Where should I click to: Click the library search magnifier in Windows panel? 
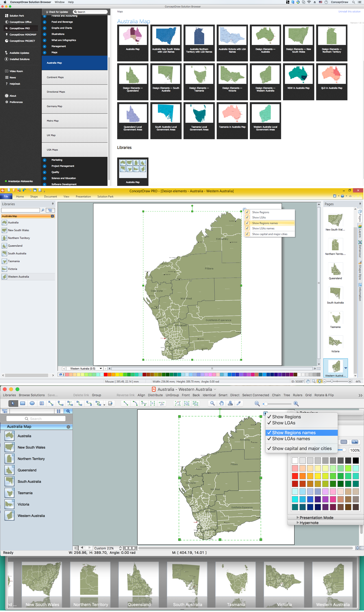pyautogui.click(x=43, y=210)
